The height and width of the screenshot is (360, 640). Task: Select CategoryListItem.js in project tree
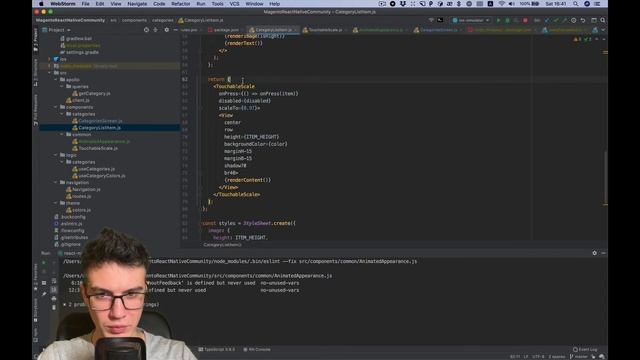[96, 128]
